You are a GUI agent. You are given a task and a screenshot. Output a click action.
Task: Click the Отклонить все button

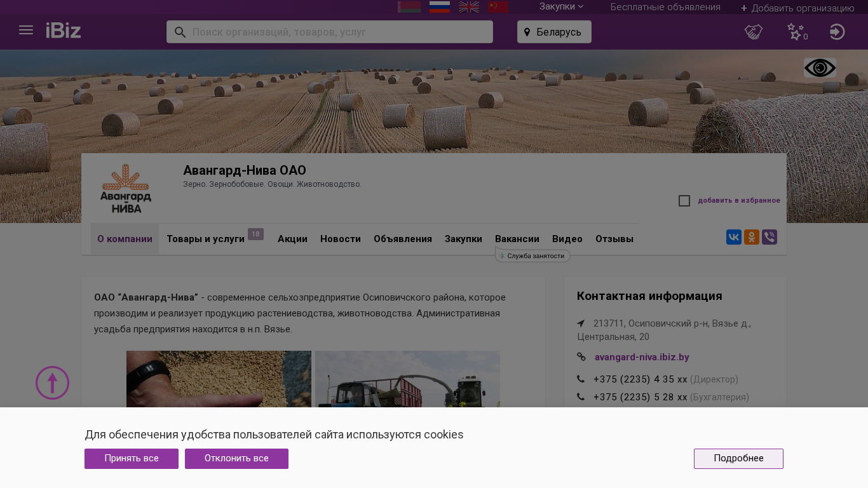(236, 459)
